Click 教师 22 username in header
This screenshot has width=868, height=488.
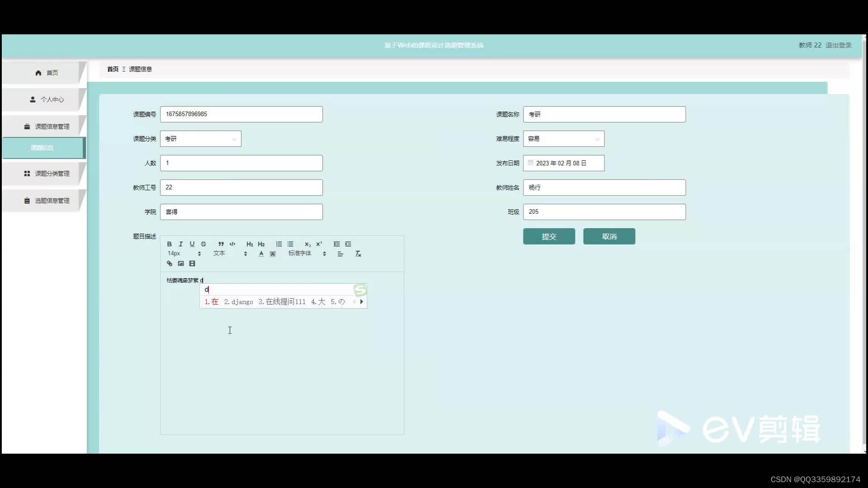(x=810, y=45)
